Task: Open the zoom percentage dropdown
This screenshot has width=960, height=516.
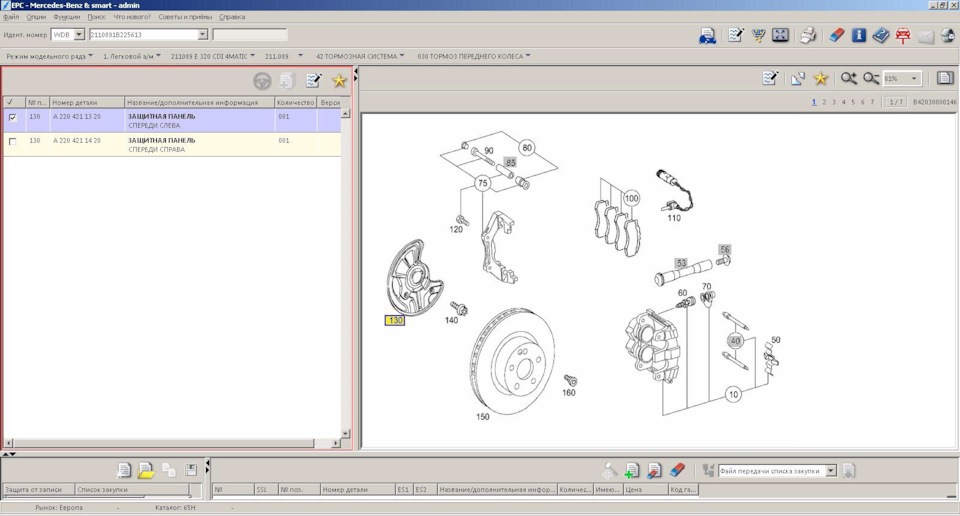Action: pyautogui.click(x=914, y=78)
